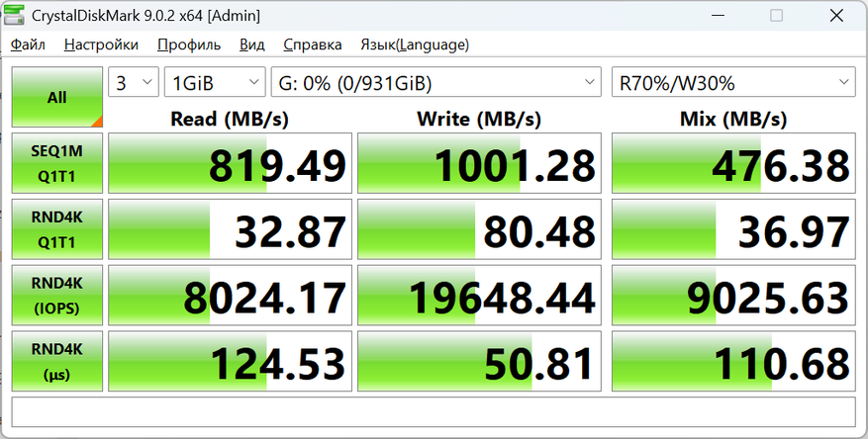Open the Справка menu
Image resolution: width=868 pixels, height=439 pixels.
[x=312, y=44]
